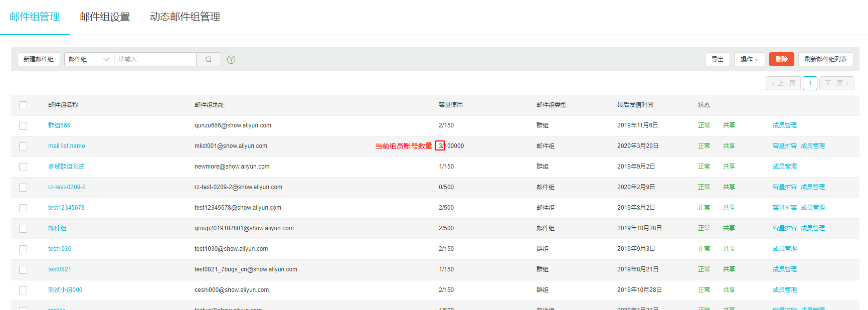Viewport: 868px width, 310px height.
Task: Open 成员管理 for 群组666 row
Action: [x=784, y=125]
